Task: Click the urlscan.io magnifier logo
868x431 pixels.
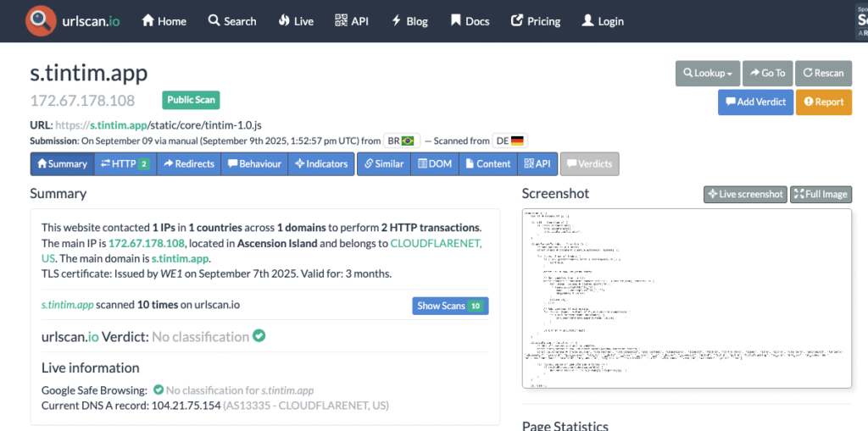Action: click(x=41, y=21)
